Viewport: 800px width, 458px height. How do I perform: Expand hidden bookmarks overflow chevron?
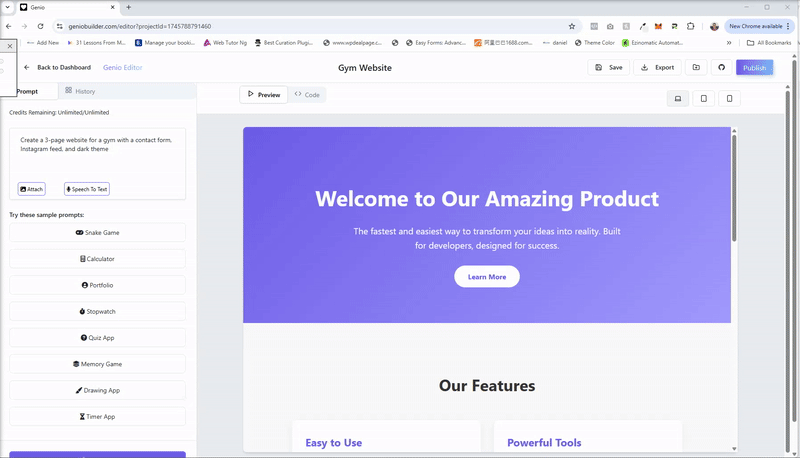pos(729,43)
